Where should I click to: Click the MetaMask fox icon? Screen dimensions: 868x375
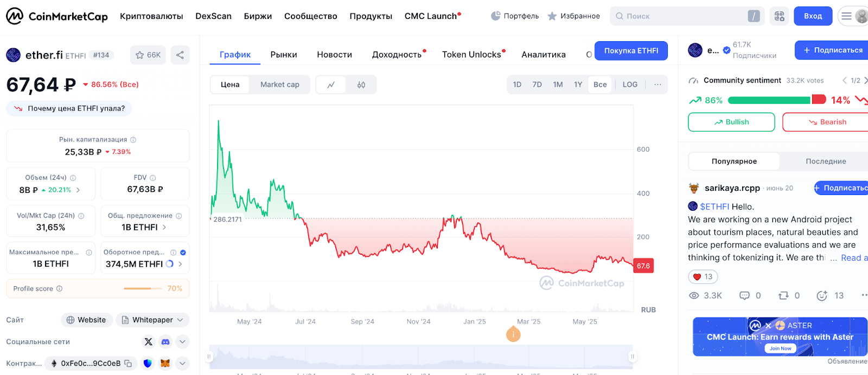(x=165, y=363)
